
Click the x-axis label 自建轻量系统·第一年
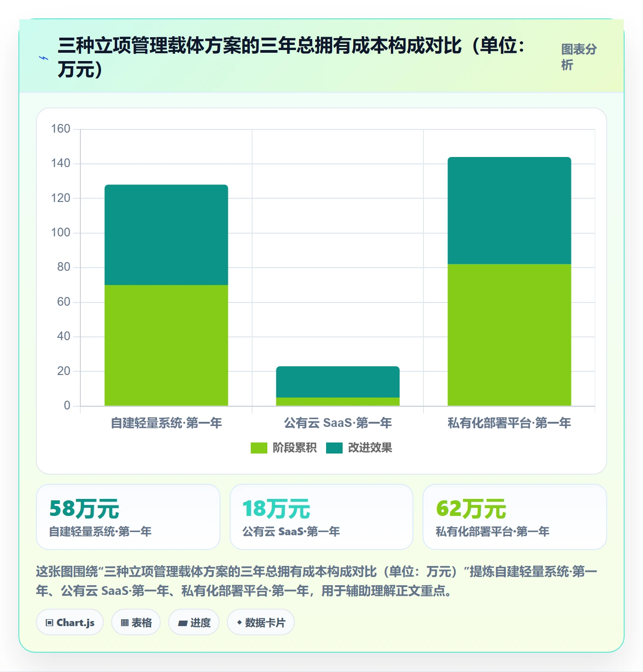tap(166, 423)
